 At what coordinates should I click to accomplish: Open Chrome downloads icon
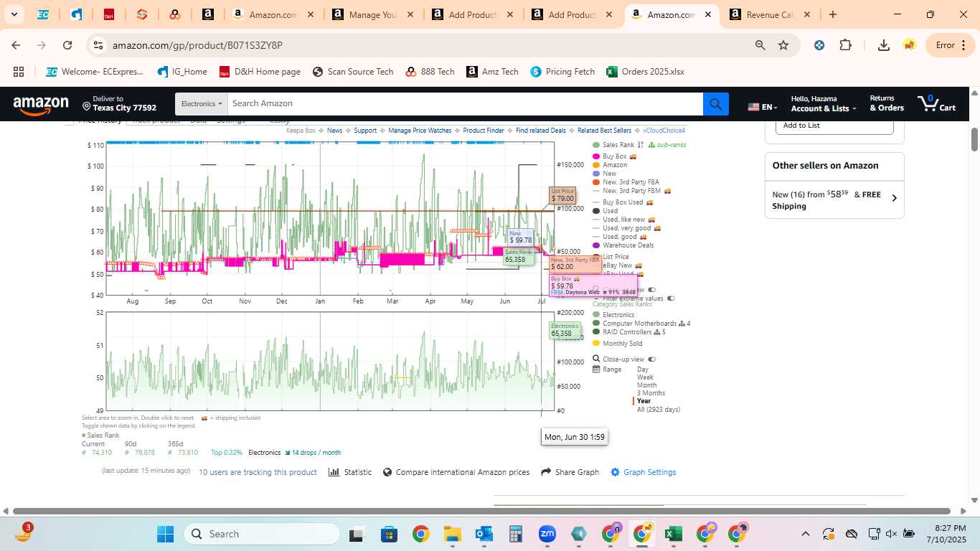pyautogui.click(x=884, y=45)
